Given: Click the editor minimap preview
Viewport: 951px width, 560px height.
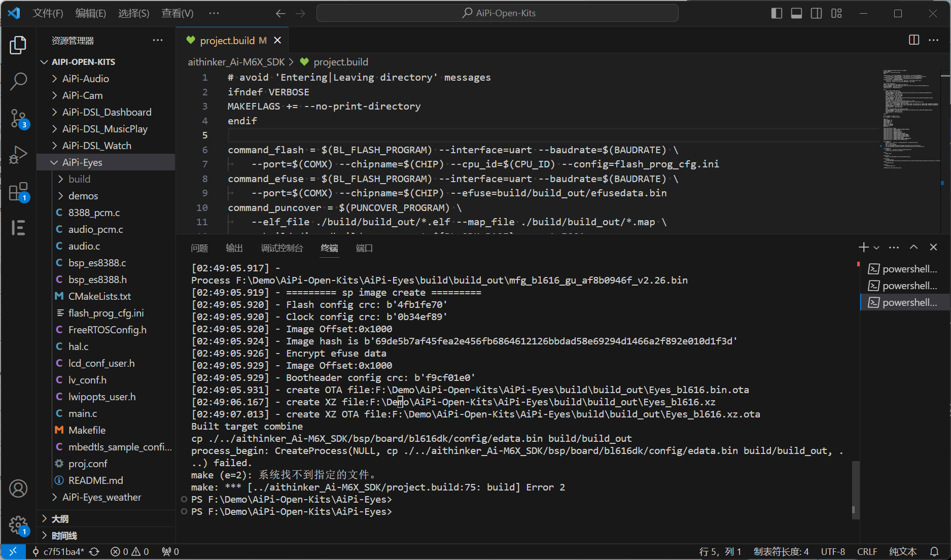Looking at the screenshot, I should tap(911, 119).
